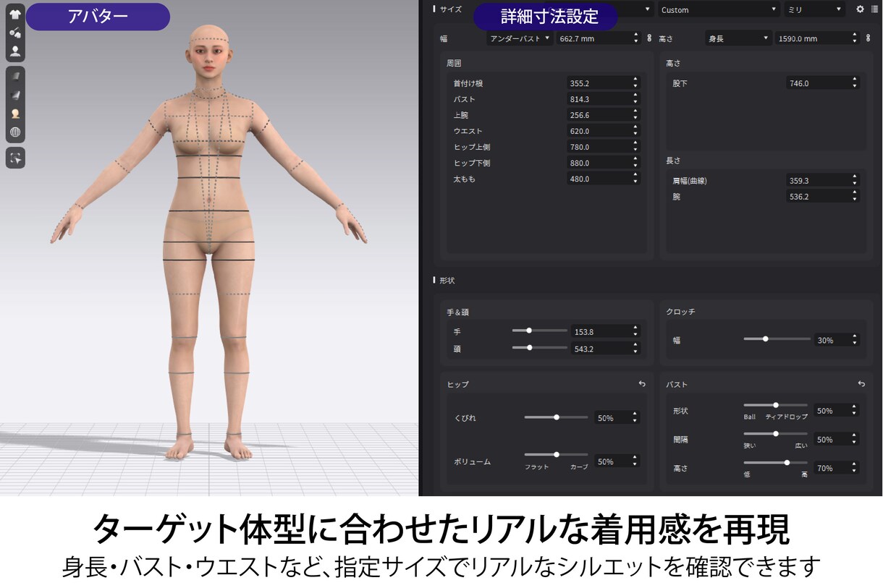Click the ヒップ下側 value 880.0 field

click(x=603, y=163)
